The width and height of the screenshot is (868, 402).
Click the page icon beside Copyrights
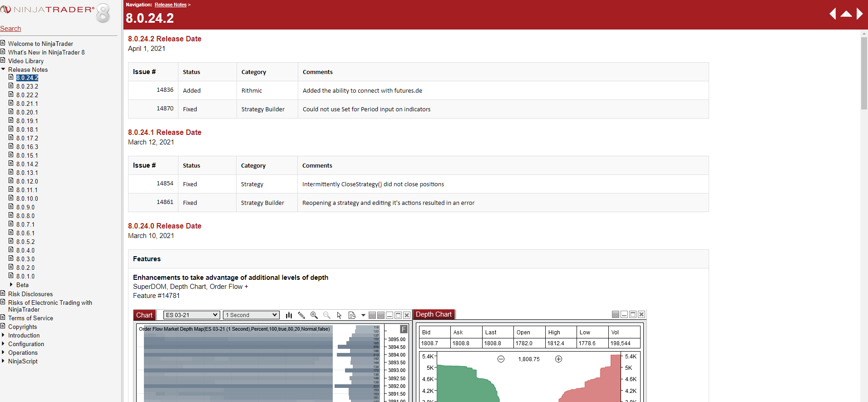[x=3, y=326]
